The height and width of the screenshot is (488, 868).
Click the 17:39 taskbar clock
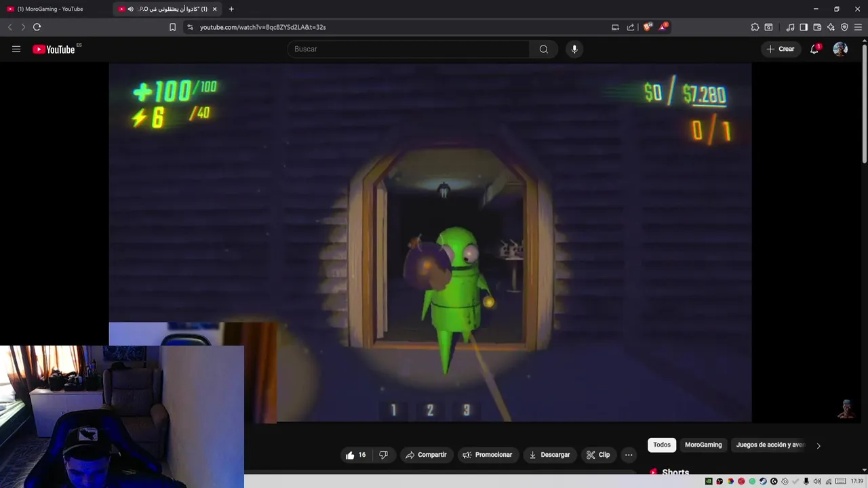click(856, 481)
